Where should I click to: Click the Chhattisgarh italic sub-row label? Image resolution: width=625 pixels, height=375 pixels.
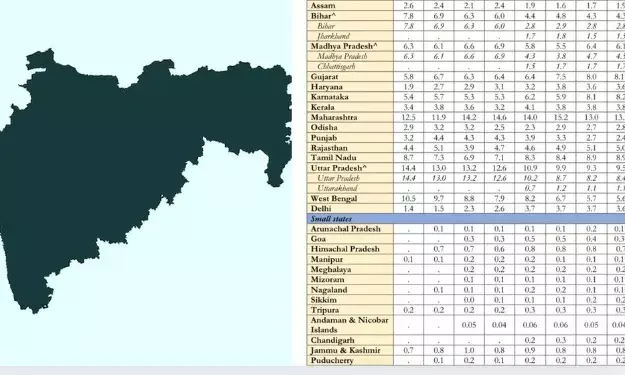point(336,66)
